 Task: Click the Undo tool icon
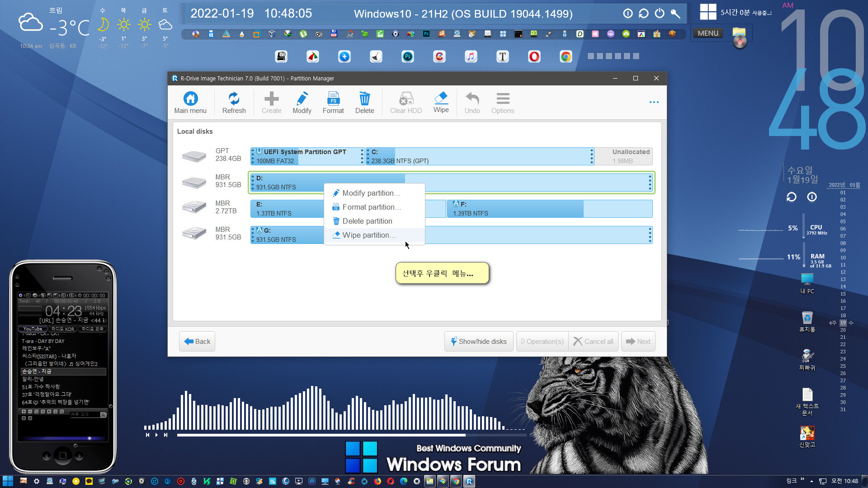click(x=472, y=101)
